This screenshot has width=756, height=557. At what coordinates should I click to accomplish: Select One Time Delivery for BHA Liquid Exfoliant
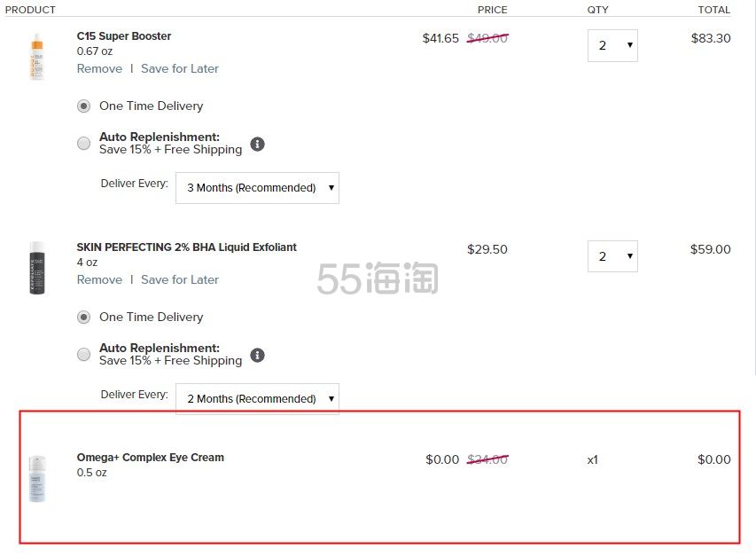point(83,318)
